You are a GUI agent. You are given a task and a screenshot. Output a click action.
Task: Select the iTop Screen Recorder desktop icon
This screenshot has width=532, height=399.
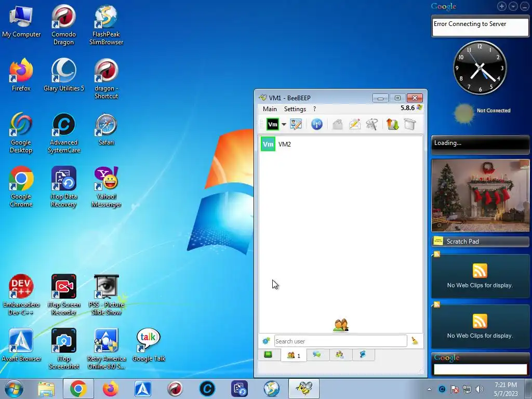[x=64, y=295]
